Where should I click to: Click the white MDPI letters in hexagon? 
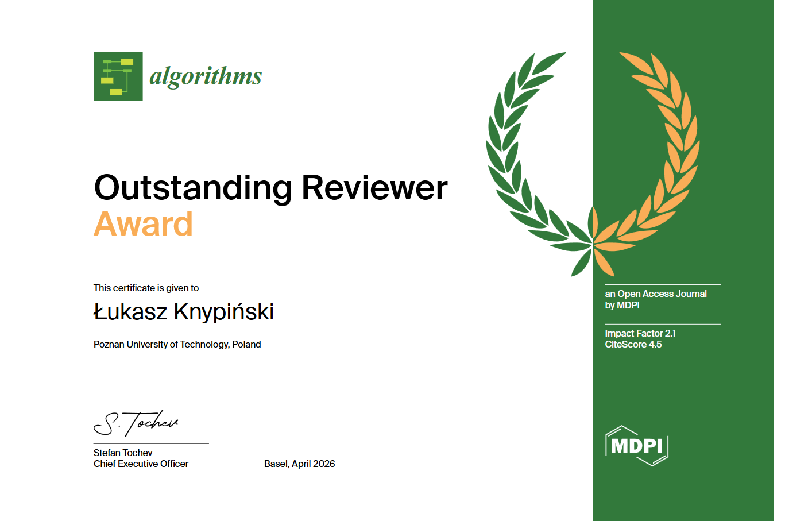pos(636,446)
